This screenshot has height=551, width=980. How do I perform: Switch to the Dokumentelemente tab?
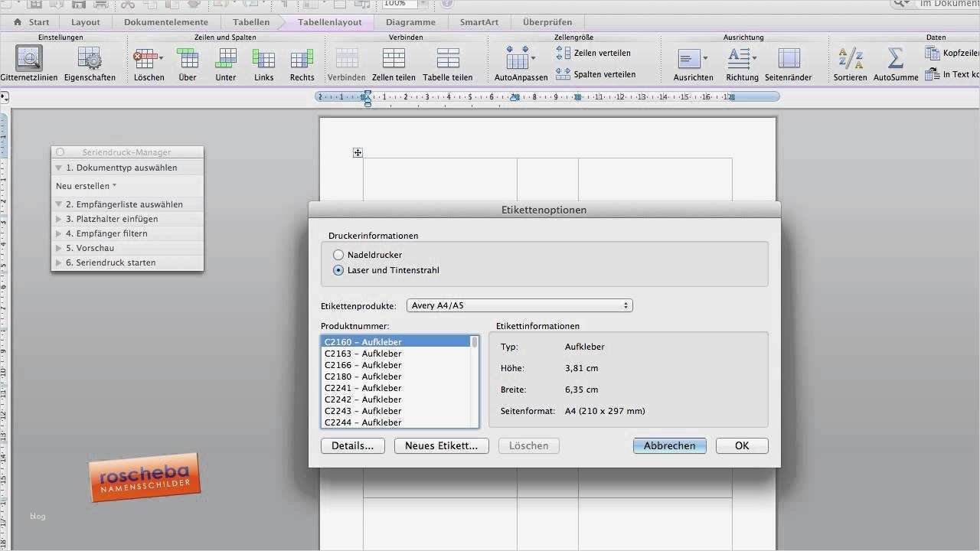click(166, 22)
